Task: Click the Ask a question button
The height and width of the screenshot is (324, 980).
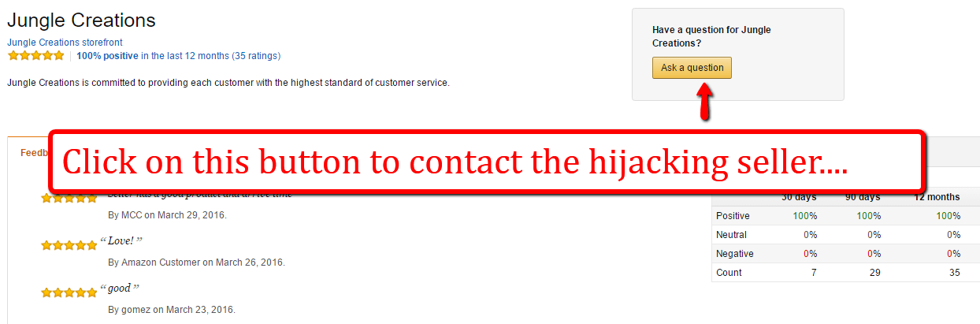Action: (692, 68)
